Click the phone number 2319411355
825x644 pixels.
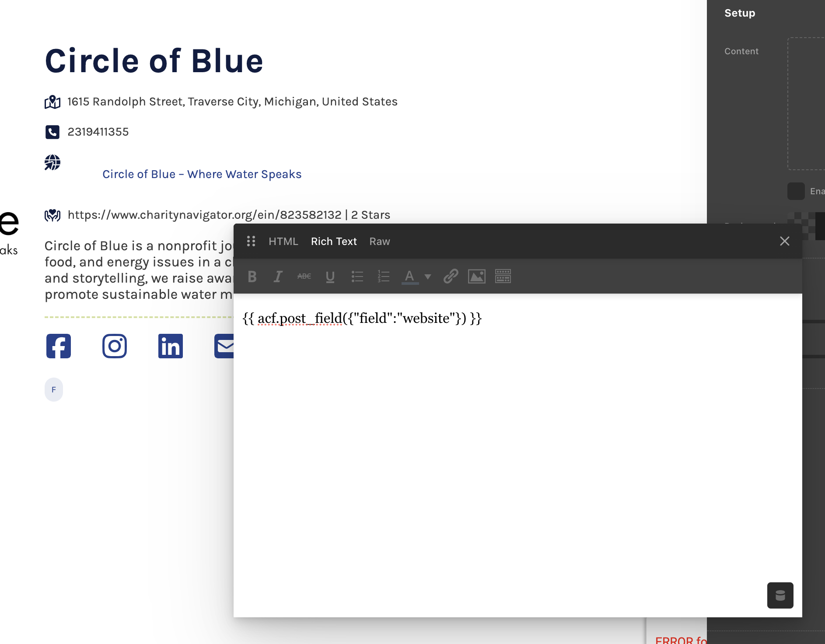pyautogui.click(x=98, y=132)
